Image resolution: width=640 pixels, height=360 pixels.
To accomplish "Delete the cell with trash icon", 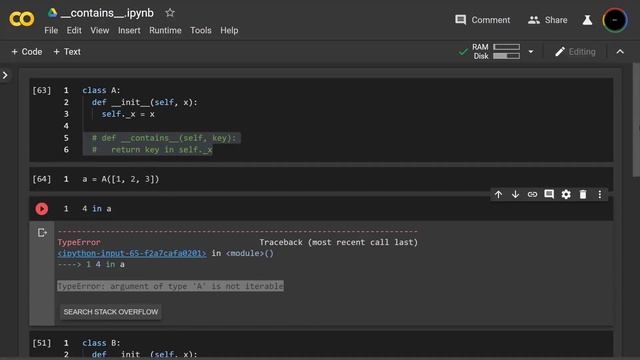I will click(x=583, y=194).
